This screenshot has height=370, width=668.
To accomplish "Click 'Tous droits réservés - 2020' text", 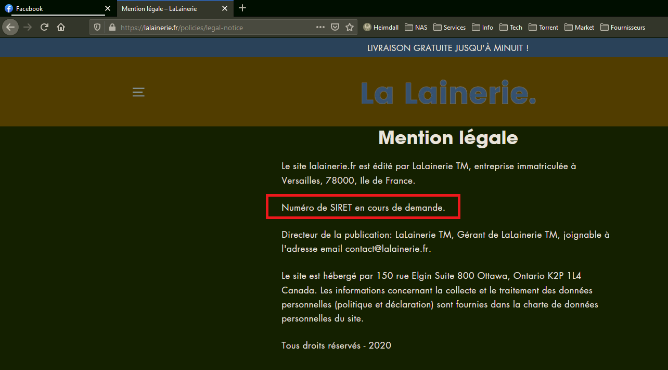I will click(x=336, y=345).
